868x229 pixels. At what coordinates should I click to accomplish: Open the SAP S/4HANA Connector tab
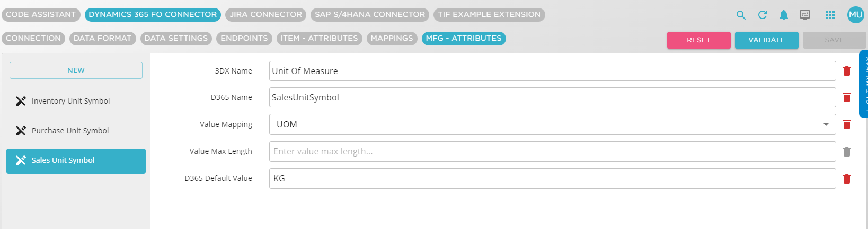tap(370, 15)
